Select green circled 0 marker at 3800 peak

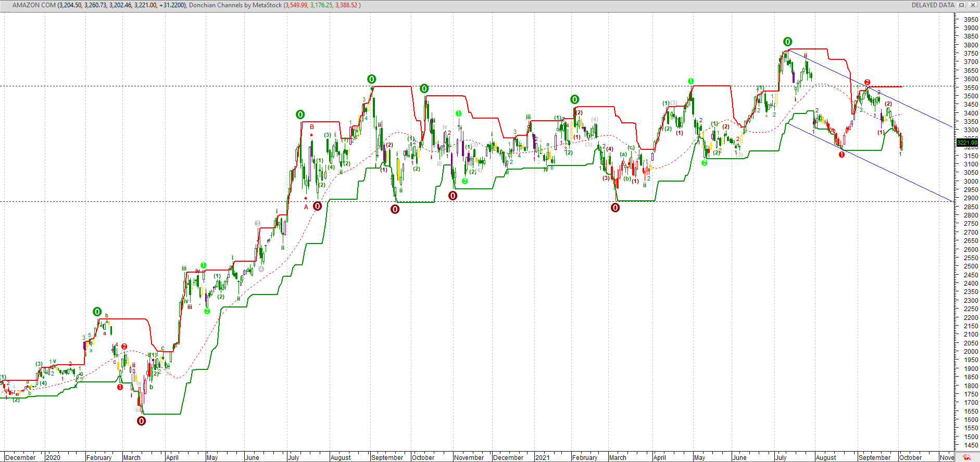point(788,42)
